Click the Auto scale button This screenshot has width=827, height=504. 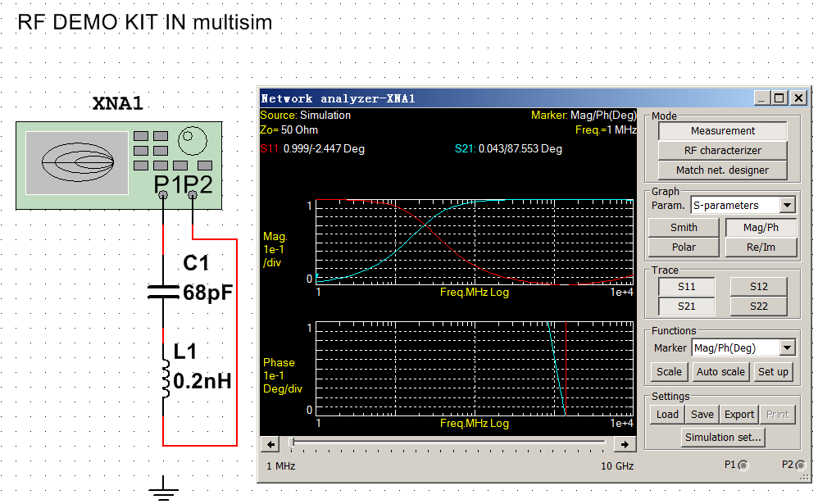point(720,372)
